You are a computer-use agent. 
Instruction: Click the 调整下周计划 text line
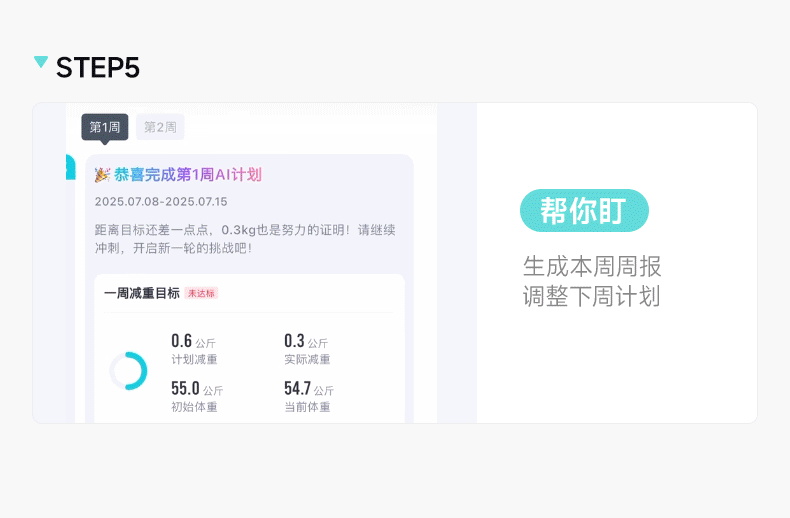tap(592, 297)
